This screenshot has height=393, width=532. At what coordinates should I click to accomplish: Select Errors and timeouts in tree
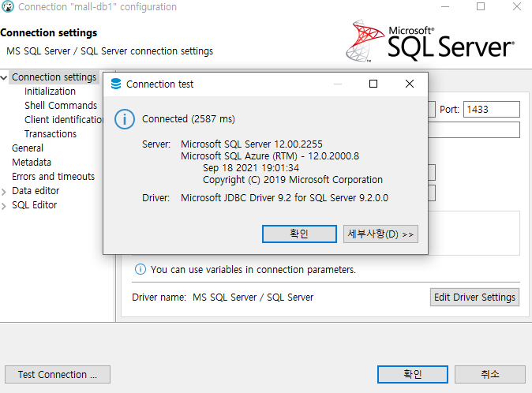tap(53, 177)
